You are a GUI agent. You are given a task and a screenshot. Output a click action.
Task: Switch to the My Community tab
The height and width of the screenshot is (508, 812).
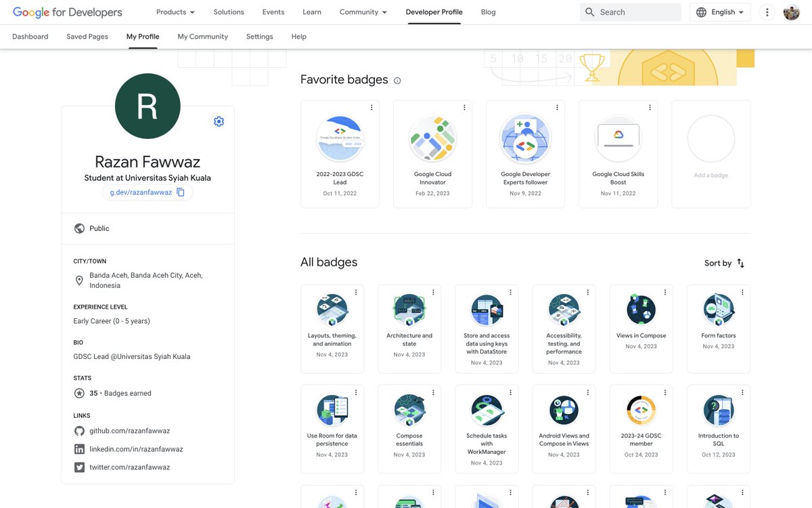(x=203, y=37)
